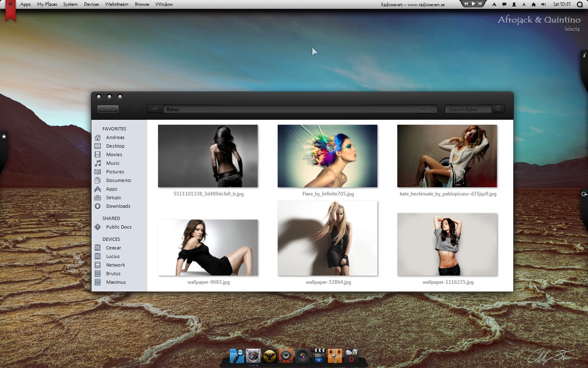Open the Browse menu

pyautogui.click(x=142, y=4)
